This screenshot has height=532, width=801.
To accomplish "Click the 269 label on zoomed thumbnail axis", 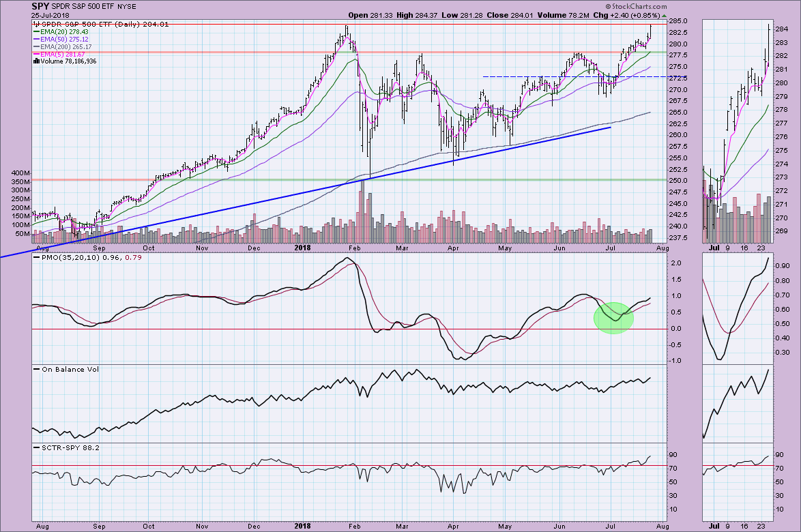I will (782, 231).
